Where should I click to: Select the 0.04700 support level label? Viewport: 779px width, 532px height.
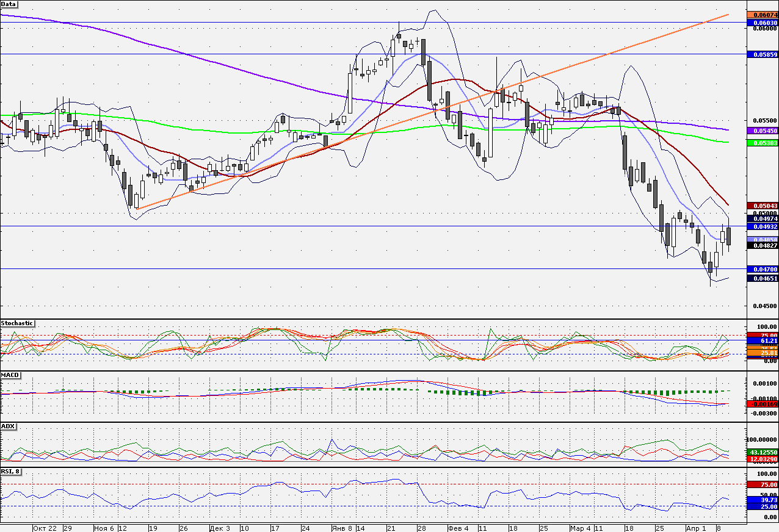point(763,269)
